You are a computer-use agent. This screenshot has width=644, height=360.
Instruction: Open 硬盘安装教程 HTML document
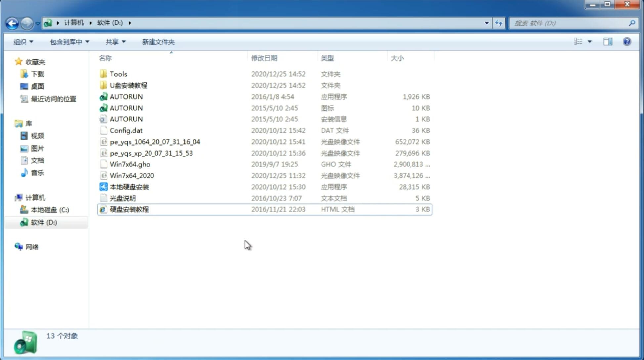click(x=129, y=209)
